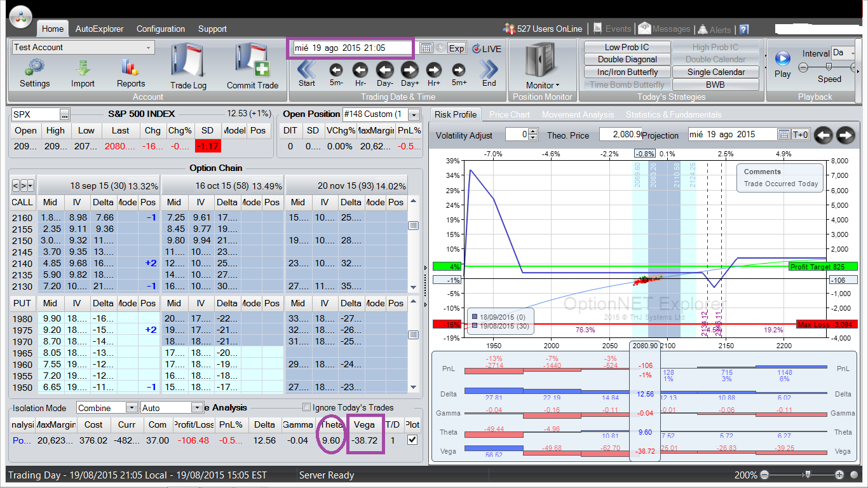Viewport: 868px width, 488px height.
Task: Expand the Isolation Mode Combine dropdown
Action: pos(132,408)
